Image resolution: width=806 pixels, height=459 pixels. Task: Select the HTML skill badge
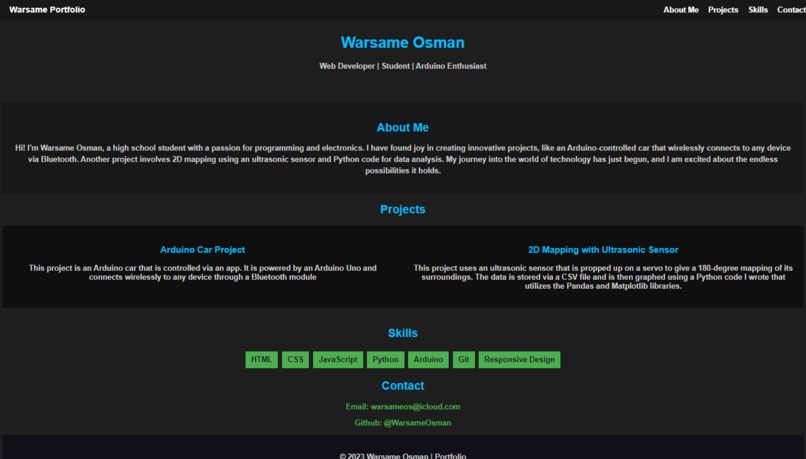click(261, 359)
